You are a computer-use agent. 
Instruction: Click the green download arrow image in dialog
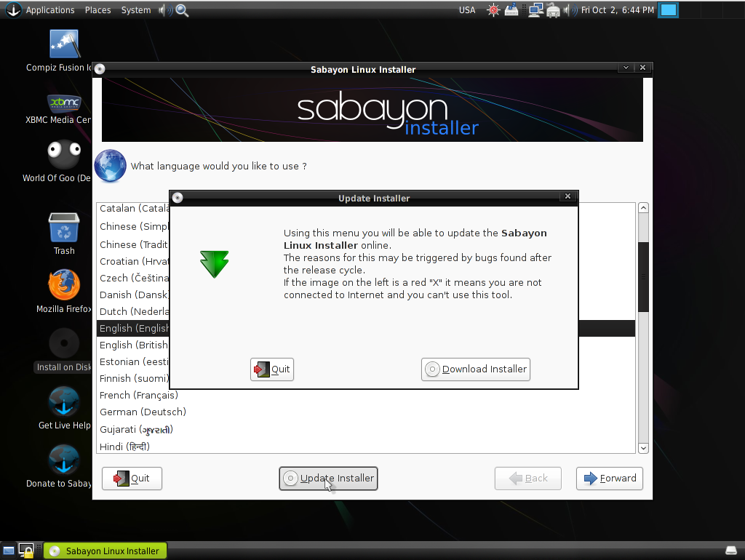215,264
